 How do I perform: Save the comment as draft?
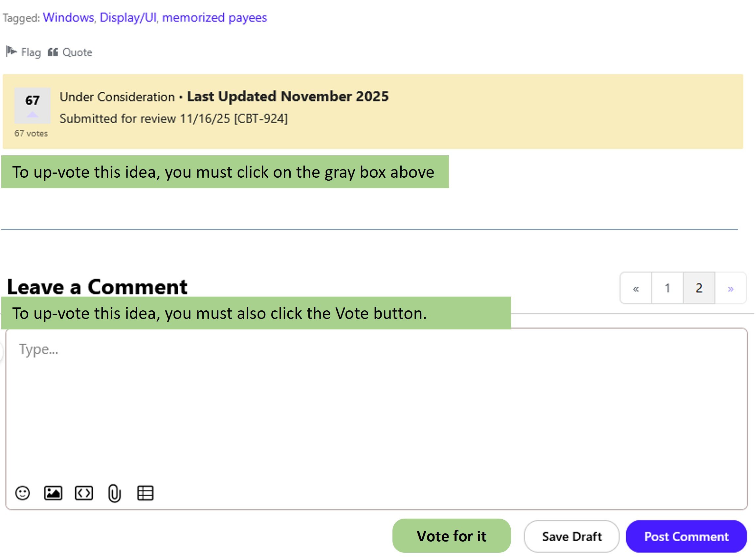(x=572, y=537)
